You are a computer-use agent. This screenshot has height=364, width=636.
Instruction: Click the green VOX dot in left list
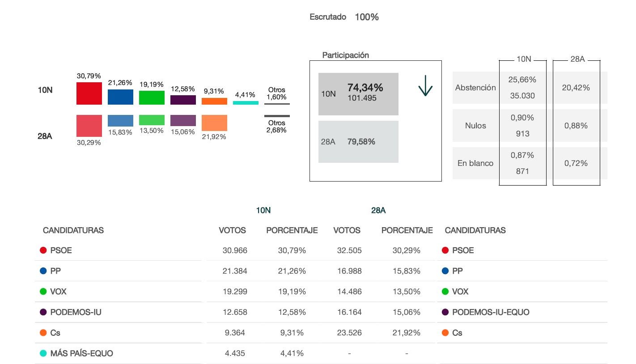(x=43, y=292)
